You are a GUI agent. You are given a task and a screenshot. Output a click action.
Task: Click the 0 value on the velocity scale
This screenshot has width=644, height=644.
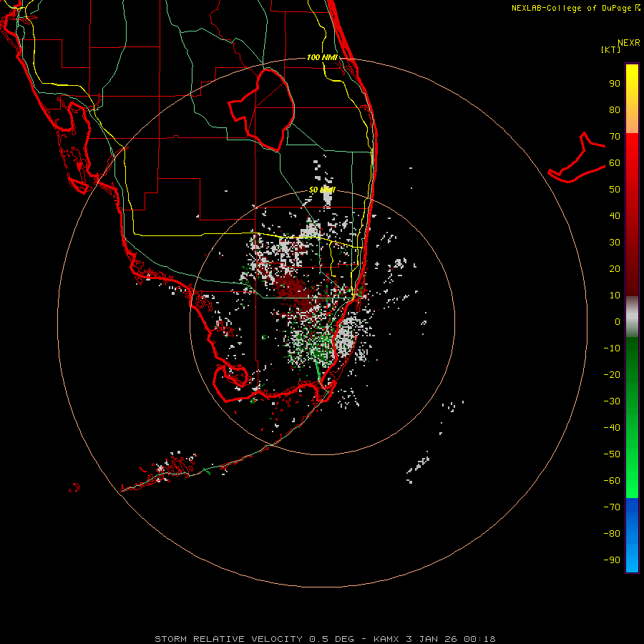click(x=618, y=321)
